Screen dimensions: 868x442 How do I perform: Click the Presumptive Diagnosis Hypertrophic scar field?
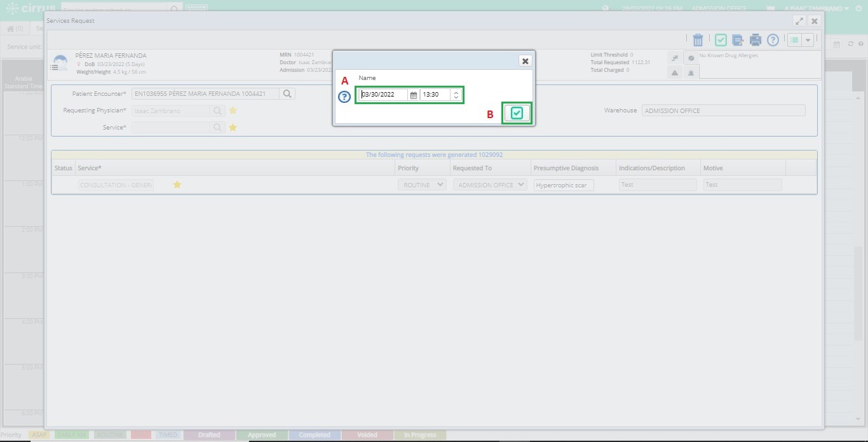(564, 185)
